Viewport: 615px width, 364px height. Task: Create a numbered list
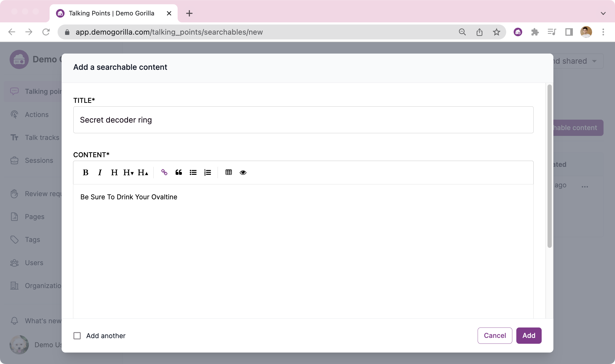207,173
